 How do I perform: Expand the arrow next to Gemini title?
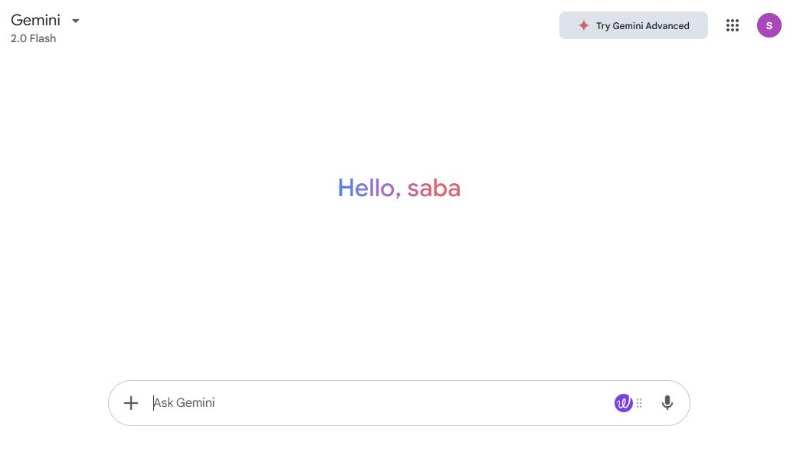[x=76, y=20]
